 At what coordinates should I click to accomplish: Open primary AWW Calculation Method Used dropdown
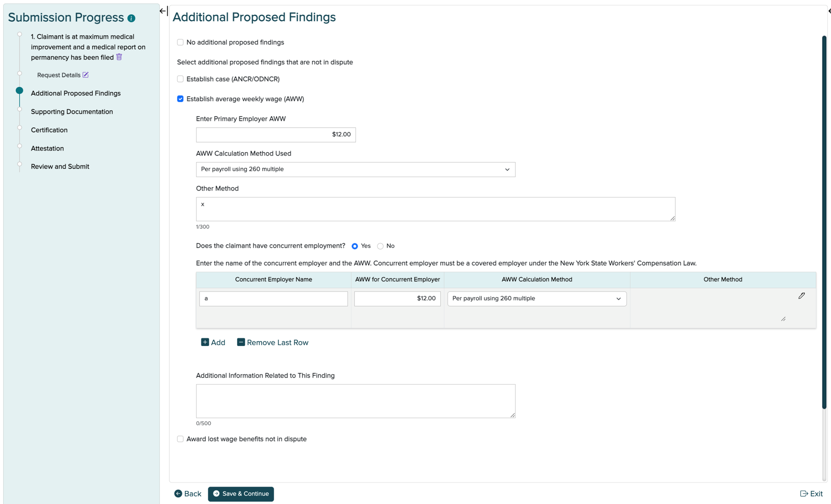[x=355, y=170]
